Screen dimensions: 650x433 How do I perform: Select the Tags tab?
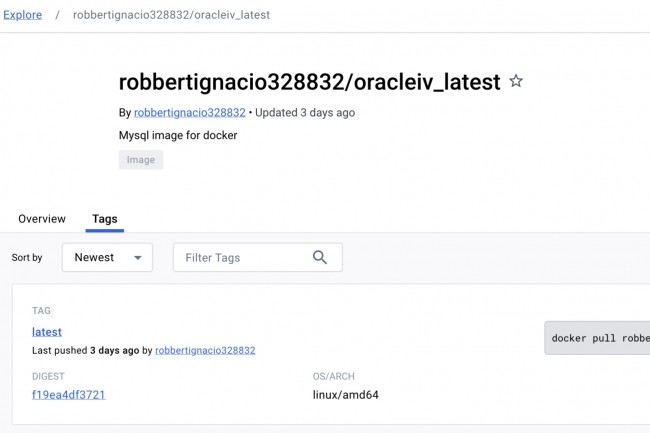[105, 219]
